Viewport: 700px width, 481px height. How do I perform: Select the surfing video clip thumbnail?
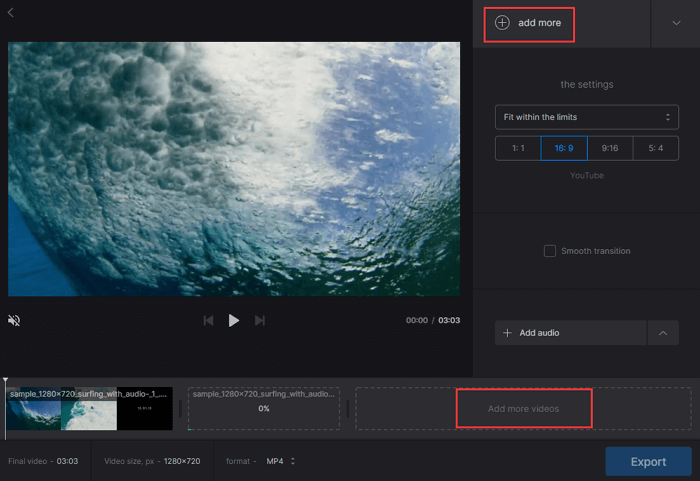[90, 409]
